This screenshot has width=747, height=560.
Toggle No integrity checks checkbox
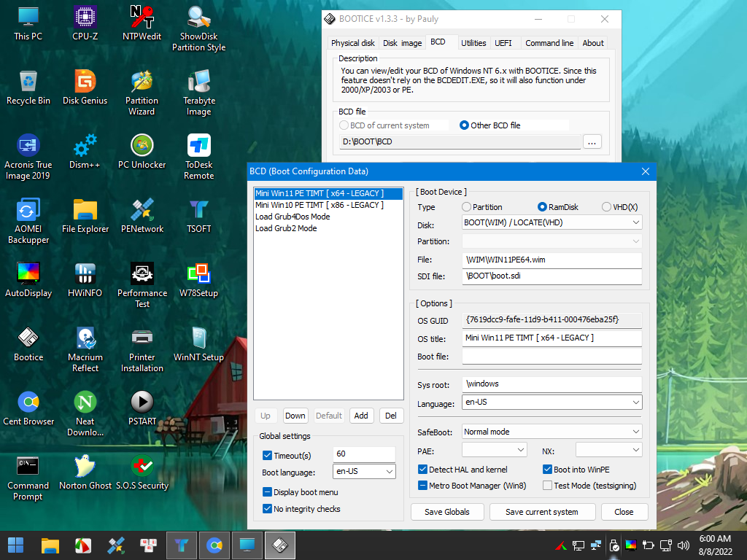[x=267, y=508]
